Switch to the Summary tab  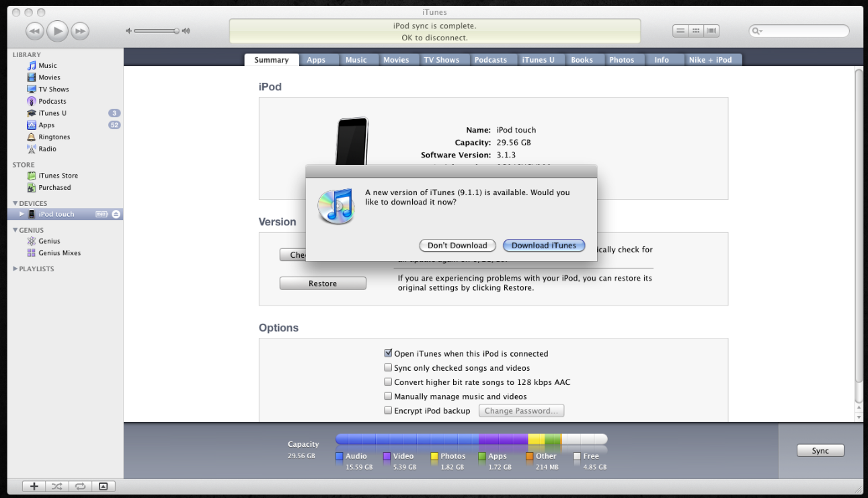272,60
